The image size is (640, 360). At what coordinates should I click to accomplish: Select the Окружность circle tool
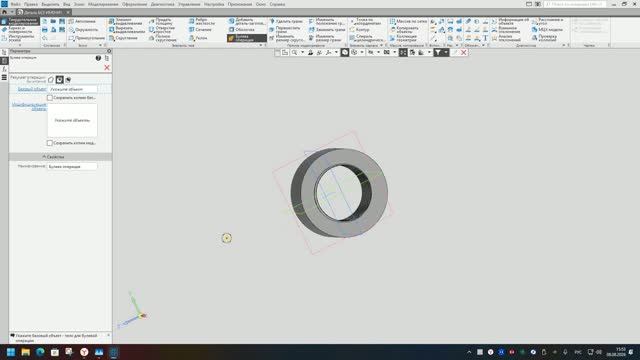coord(84,29)
